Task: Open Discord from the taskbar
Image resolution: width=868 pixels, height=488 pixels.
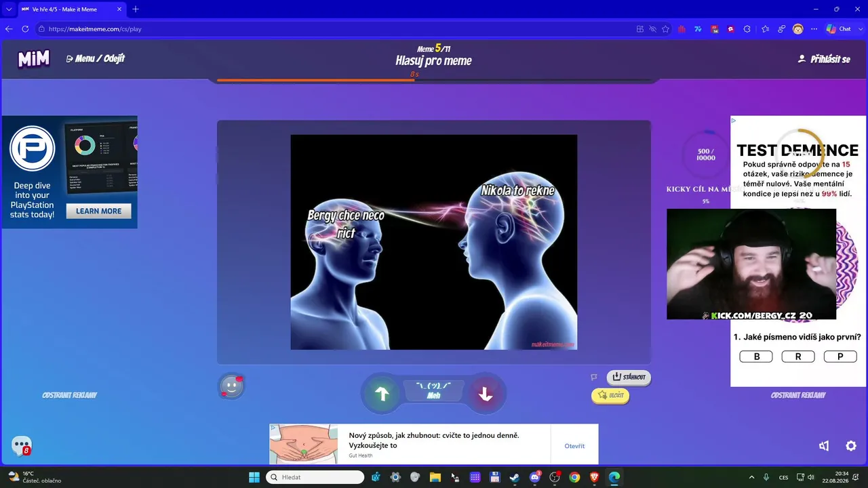Action: click(x=534, y=477)
